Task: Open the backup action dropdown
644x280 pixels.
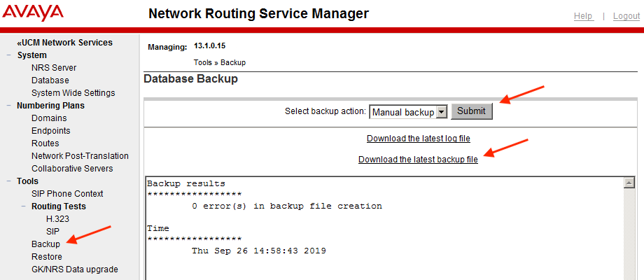Action: coord(408,112)
